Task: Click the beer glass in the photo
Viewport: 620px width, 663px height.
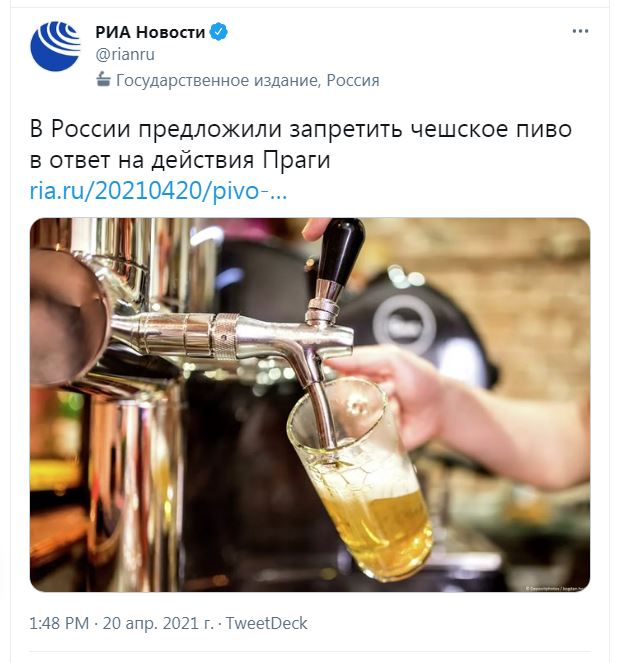Action: (x=359, y=478)
